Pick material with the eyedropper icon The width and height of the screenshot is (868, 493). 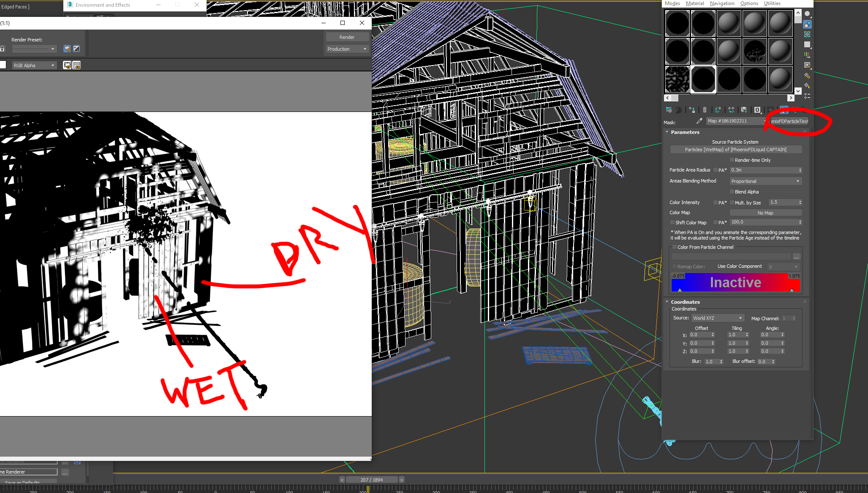[699, 121]
